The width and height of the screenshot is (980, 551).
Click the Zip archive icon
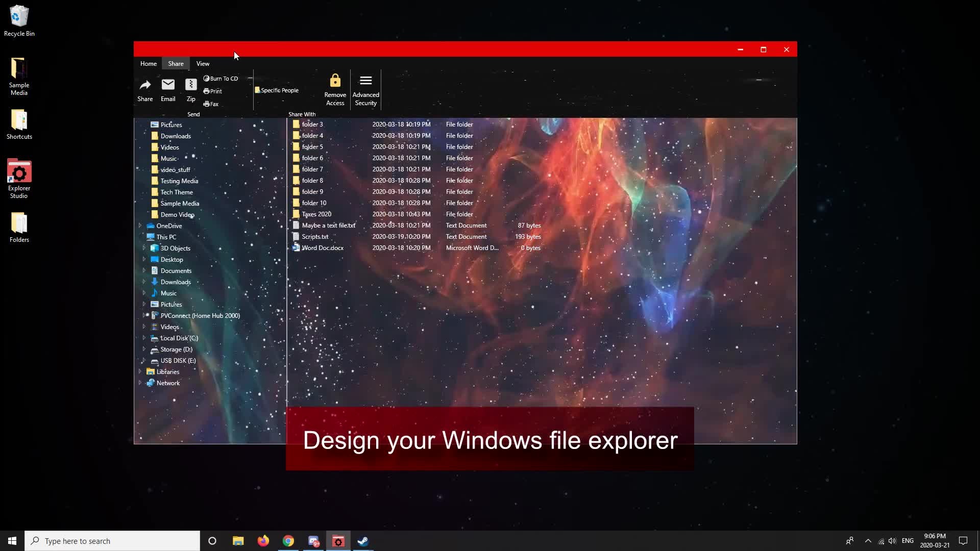(191, 85)
